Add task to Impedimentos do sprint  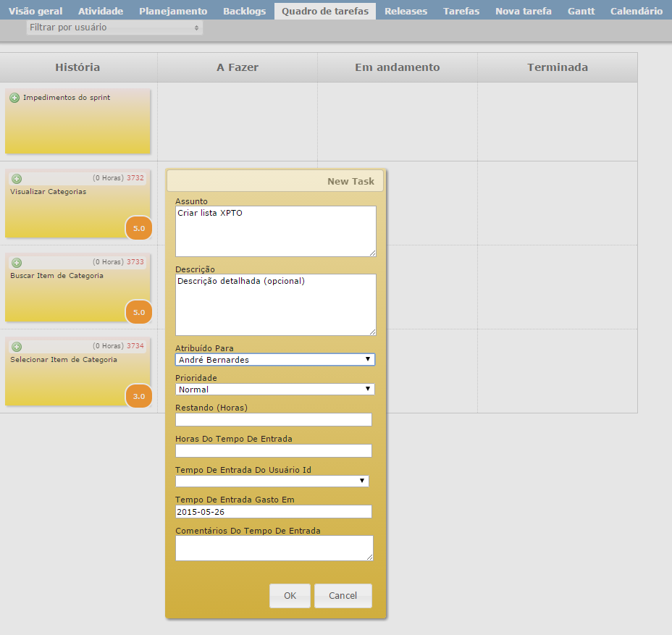coord(14,98)
